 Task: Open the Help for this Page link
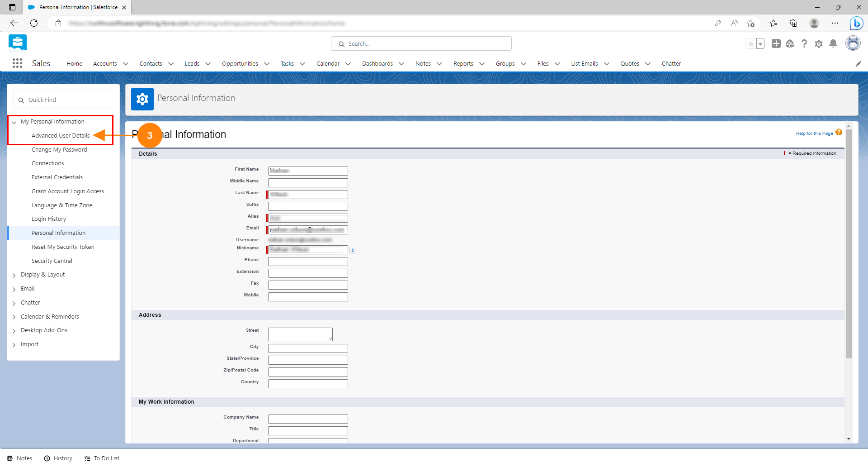pos(814,133)
